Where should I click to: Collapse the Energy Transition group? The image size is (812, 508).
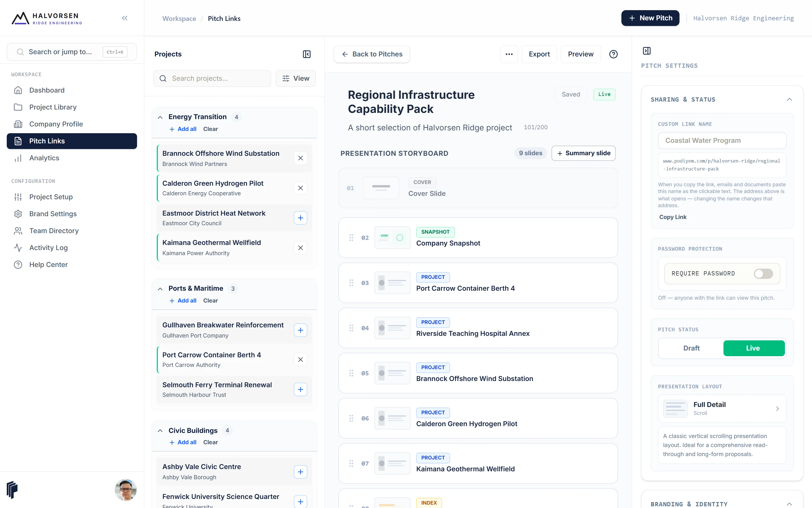(x=160, y=117)
